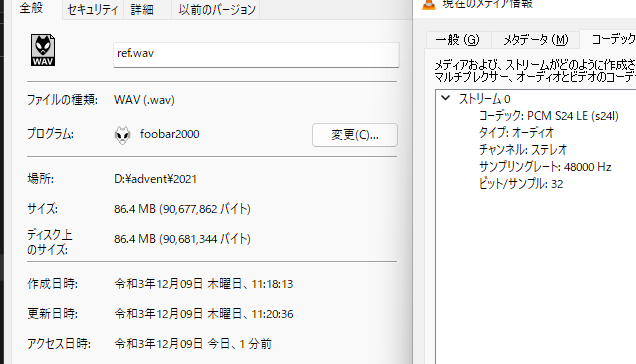Screen dimensions: 636x364
Task: Switch to the 全般 tab
Action: point(31,8)
